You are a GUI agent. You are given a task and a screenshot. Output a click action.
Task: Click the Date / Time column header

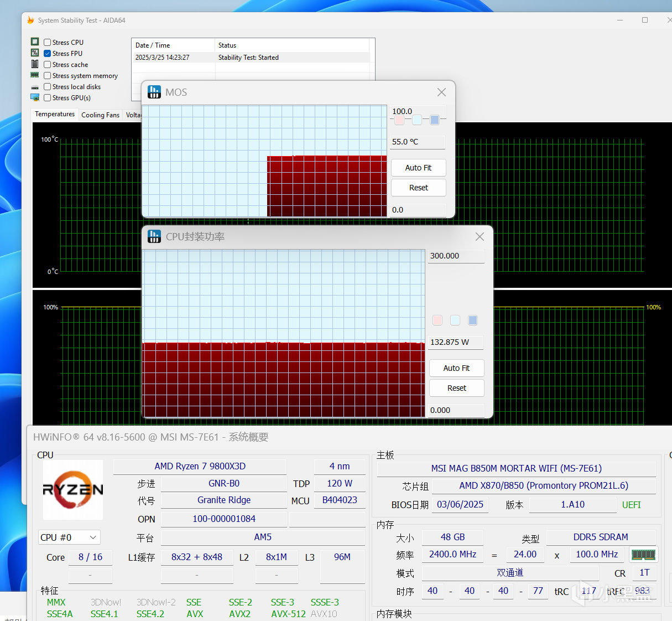(173, 45)
